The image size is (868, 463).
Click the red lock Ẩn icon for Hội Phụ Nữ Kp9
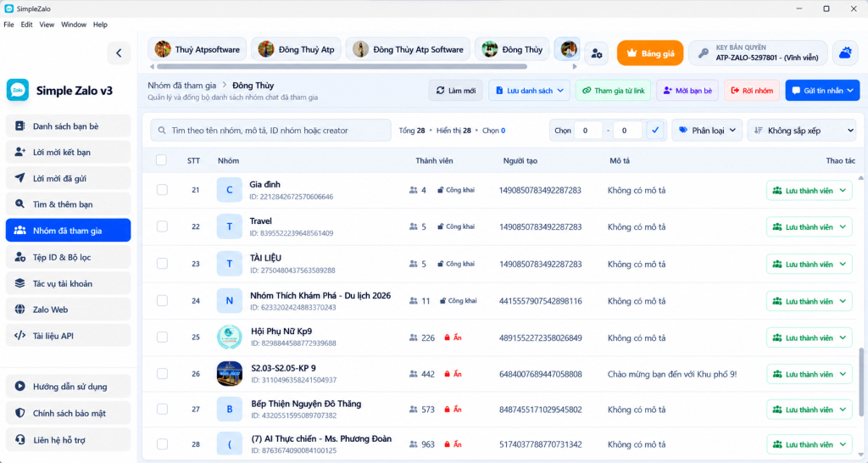coord(448,337)
